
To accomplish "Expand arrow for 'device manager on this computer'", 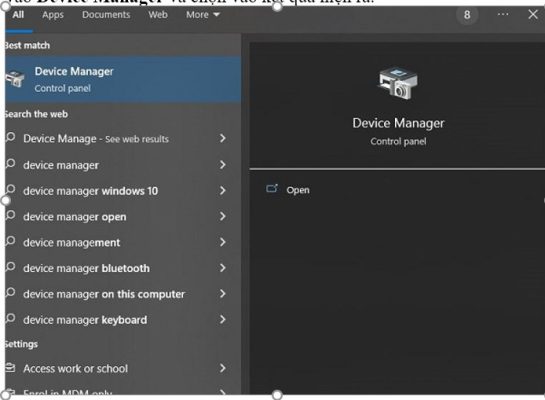I will tap(223, 294).
